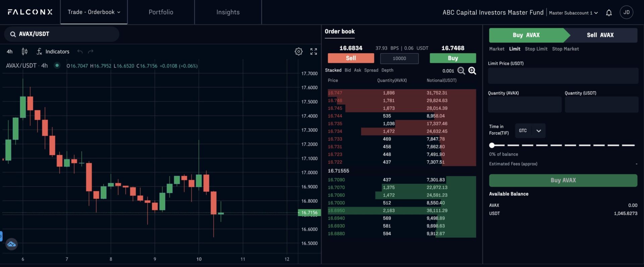This screenshot has height=267, width=644.
Task: Toggle to Sell AVAX side
Action: (x=600, y=35)
